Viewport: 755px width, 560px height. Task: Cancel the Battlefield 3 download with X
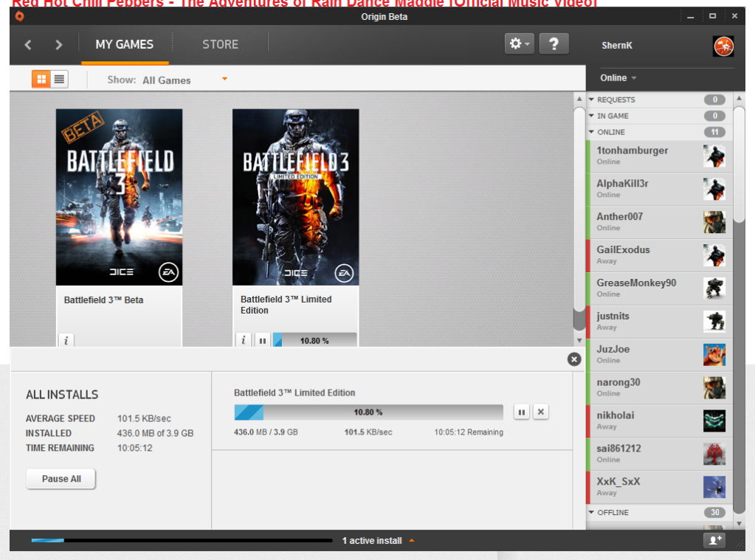[x=541, y=412]
